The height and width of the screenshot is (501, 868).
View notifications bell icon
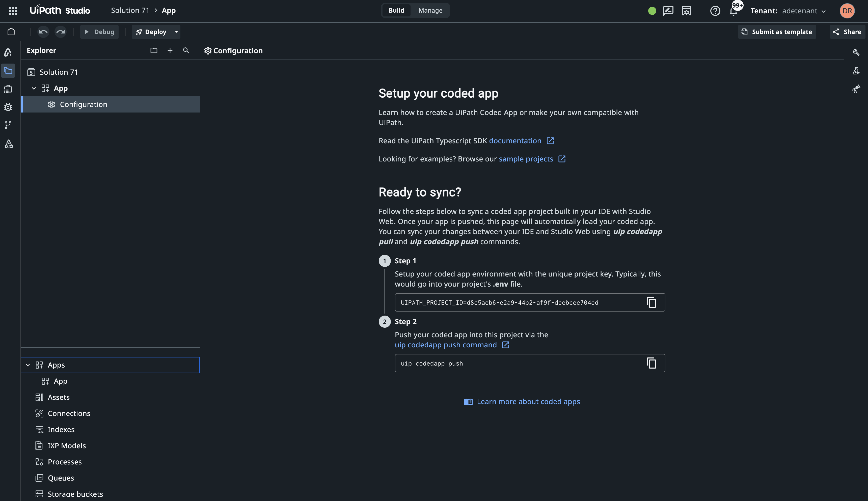pyautogui.click(x=734, y=12)
